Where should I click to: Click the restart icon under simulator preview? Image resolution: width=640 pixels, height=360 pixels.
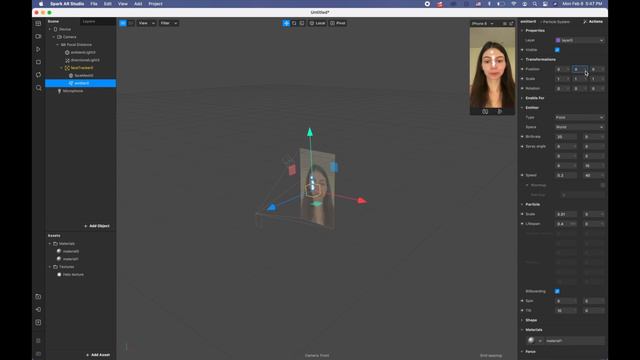pyautogui.click(x=485, y=111)
